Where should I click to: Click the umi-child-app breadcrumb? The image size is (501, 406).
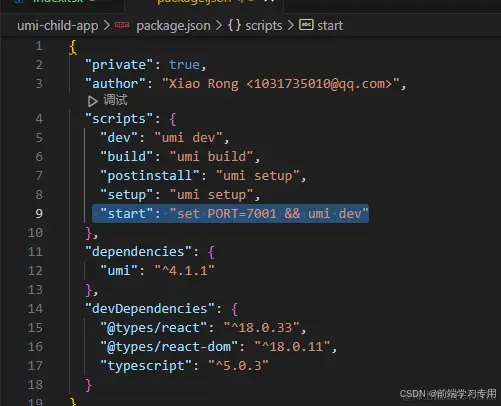(58, 26)
